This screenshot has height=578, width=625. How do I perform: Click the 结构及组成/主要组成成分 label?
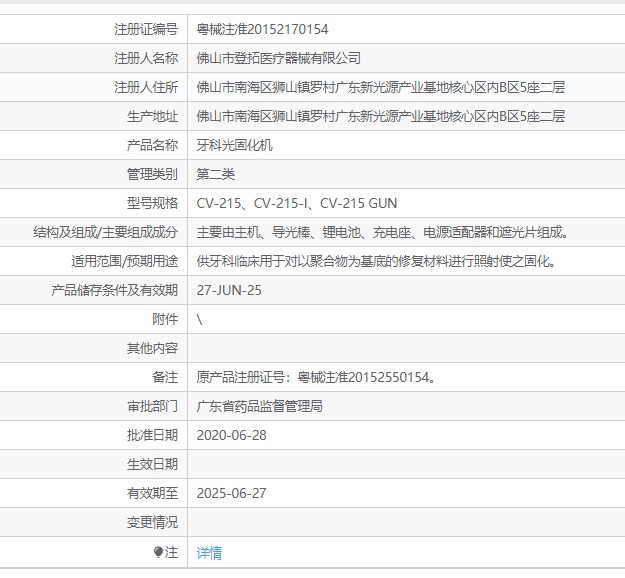tap(105, 232)
